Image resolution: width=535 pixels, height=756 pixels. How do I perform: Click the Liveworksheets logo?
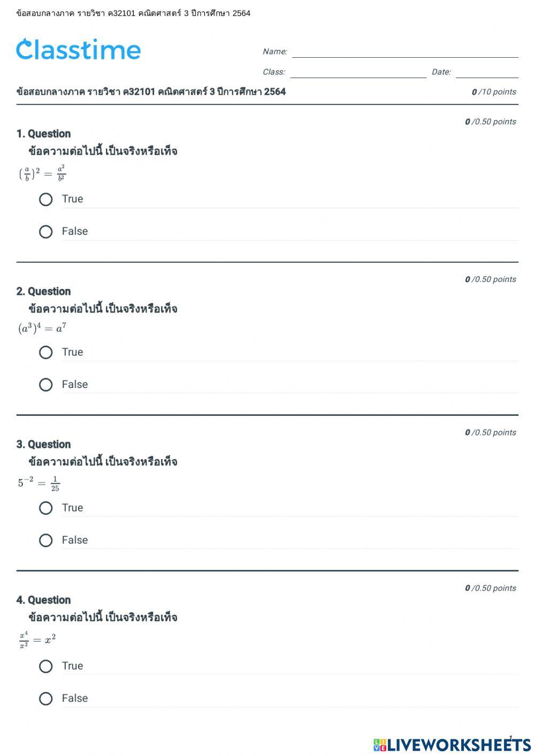[x=452, y=744]
